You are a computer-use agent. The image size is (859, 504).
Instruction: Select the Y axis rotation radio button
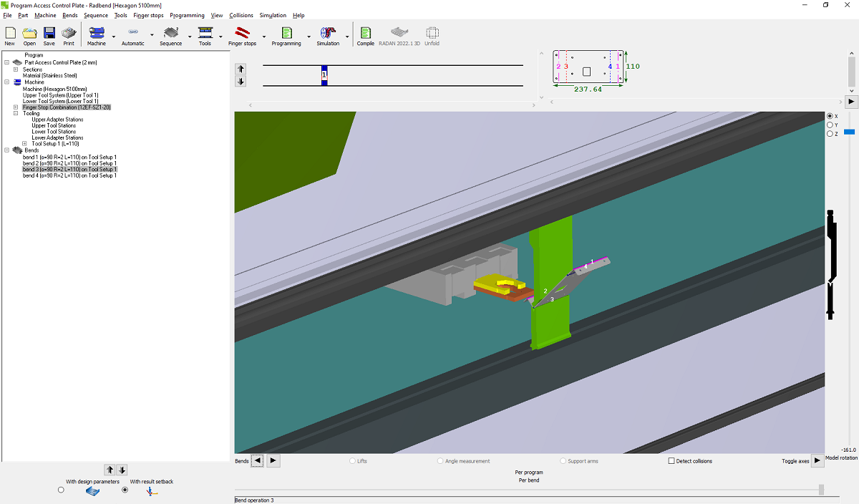point(830,125)
